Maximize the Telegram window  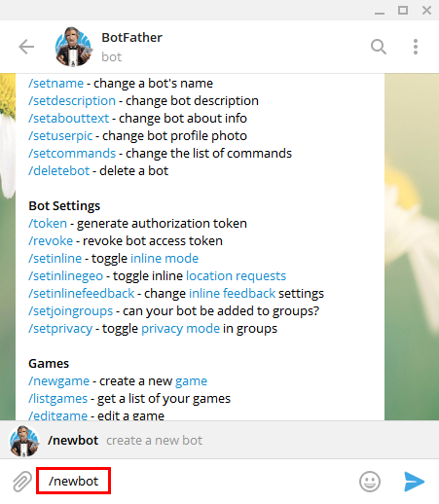click(403, 11)
